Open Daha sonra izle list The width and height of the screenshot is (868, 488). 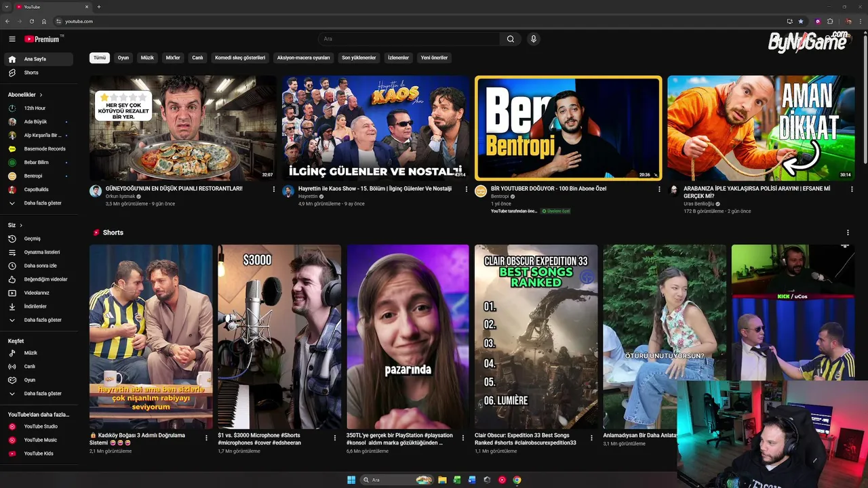pyautogui.click(x=38, y=266)
